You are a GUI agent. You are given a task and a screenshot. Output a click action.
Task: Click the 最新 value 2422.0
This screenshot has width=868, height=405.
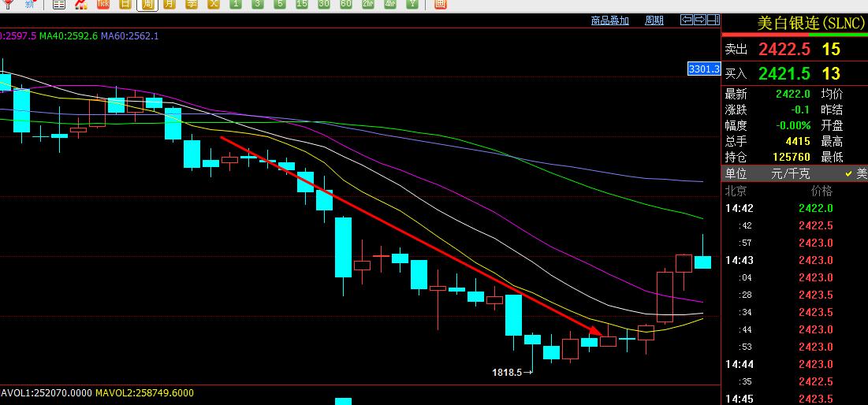793,94
